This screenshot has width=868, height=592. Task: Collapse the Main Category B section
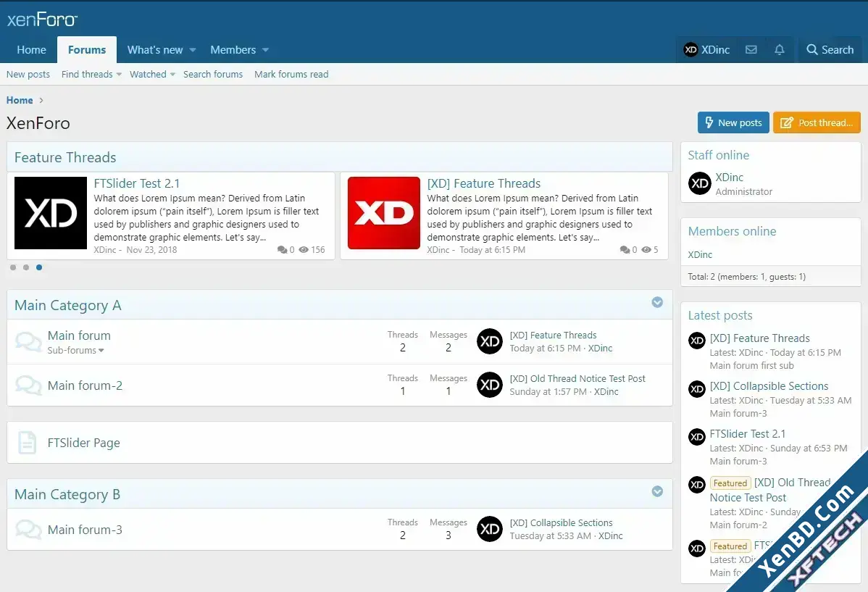click(657, 492)
